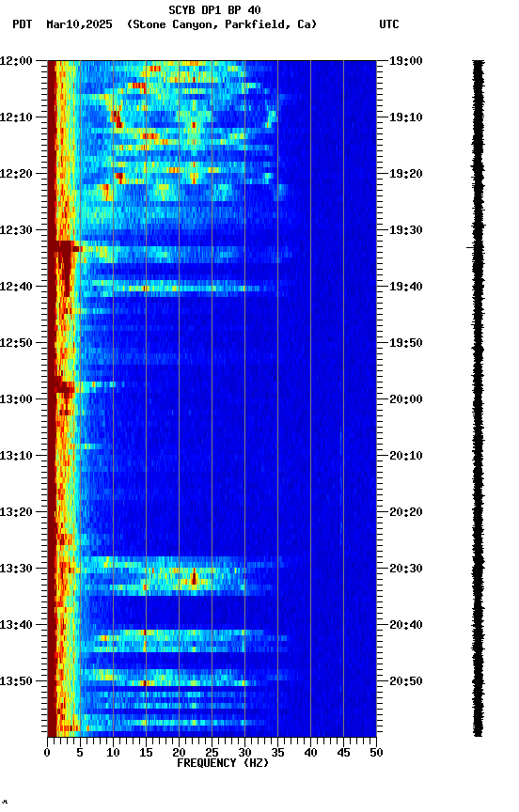This screenshot has width=519, height=812.
Task: Click the "20:00" UTC time label
Action: (406, 399)
